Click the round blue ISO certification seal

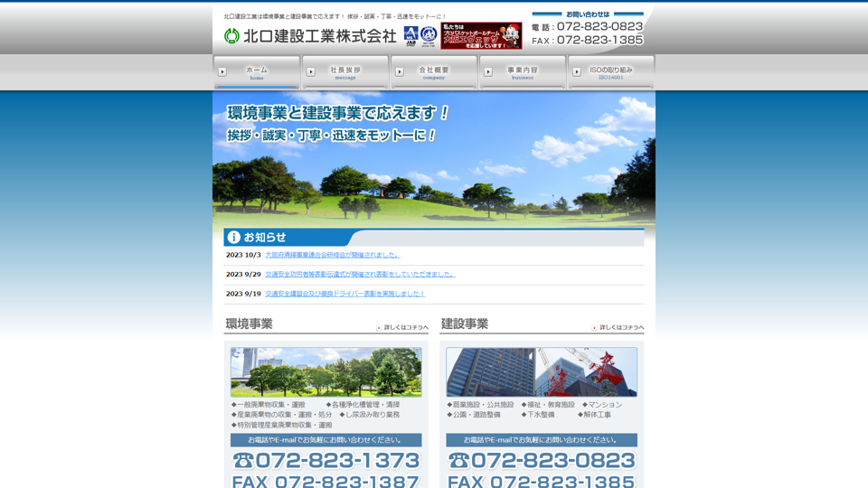429,35
